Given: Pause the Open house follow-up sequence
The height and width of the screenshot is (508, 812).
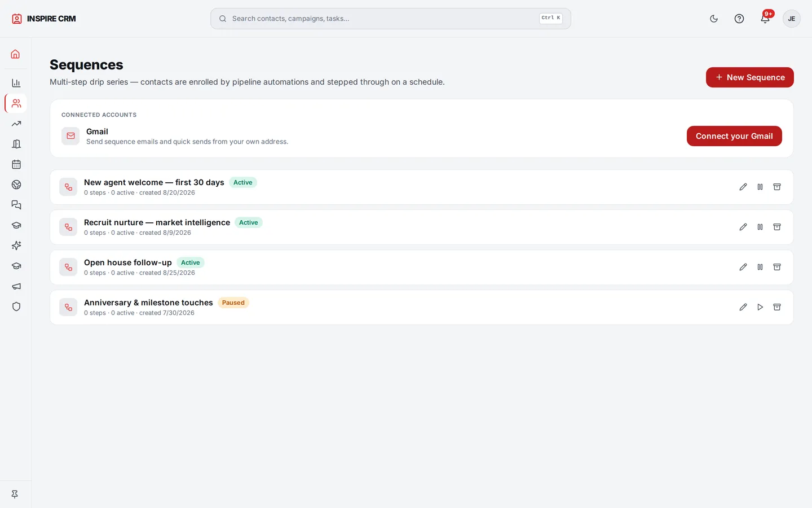Looking at the screenshot, I should (760, 267).
